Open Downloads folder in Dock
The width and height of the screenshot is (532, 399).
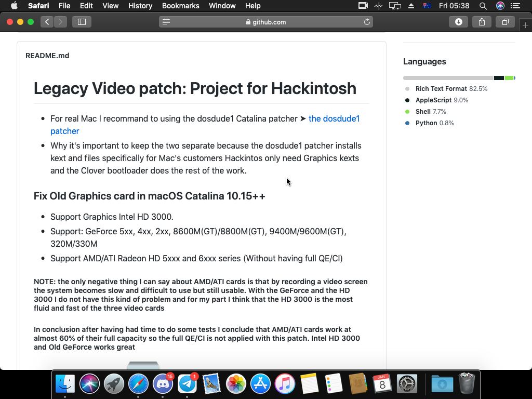point(442,384)
